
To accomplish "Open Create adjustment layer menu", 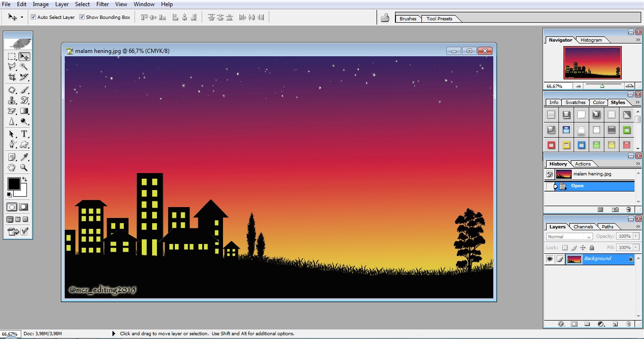I will click(601, 324).
